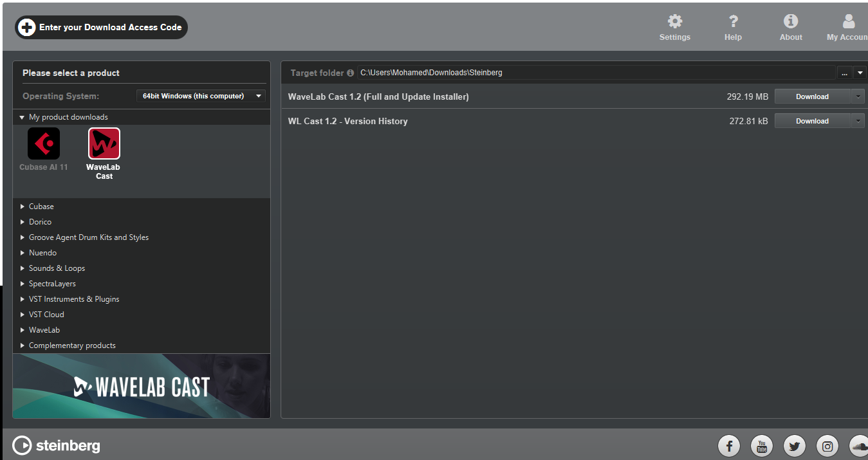Click the Target folder info icon
Screen dimensions: 868x460
(x=351, y=73)
